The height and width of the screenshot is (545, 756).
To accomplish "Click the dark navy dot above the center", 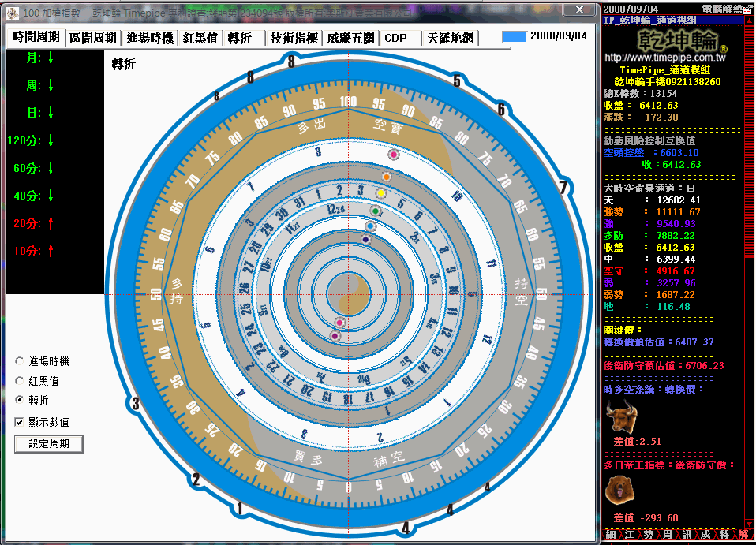I will 366,240.
